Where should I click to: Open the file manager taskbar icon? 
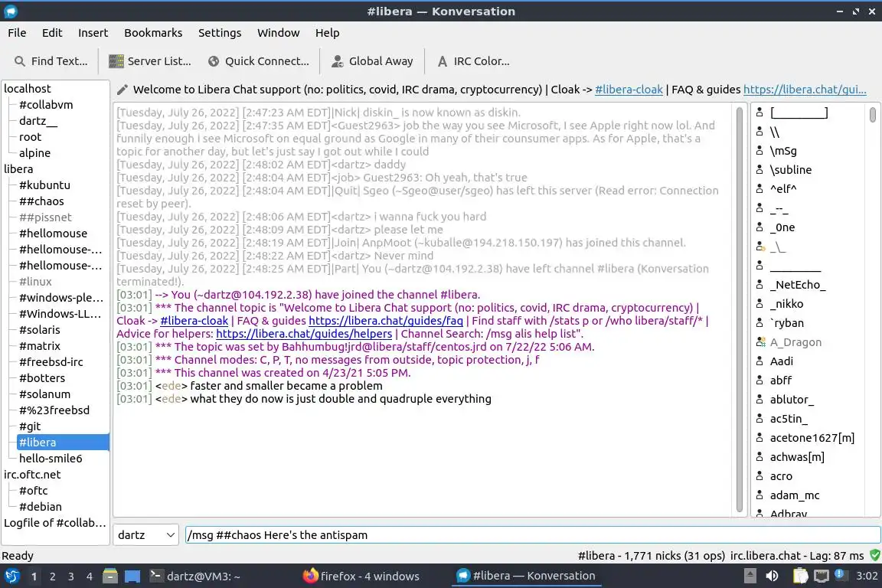coord(110,576)
